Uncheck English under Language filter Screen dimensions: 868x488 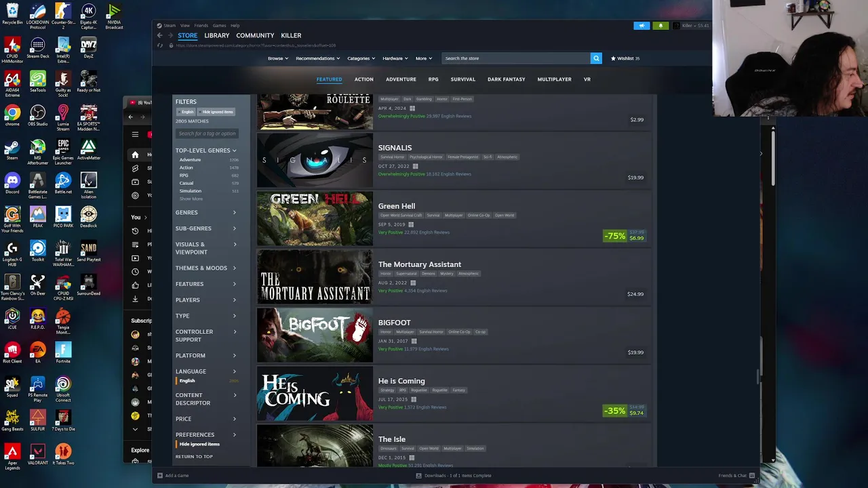point(187,381)
